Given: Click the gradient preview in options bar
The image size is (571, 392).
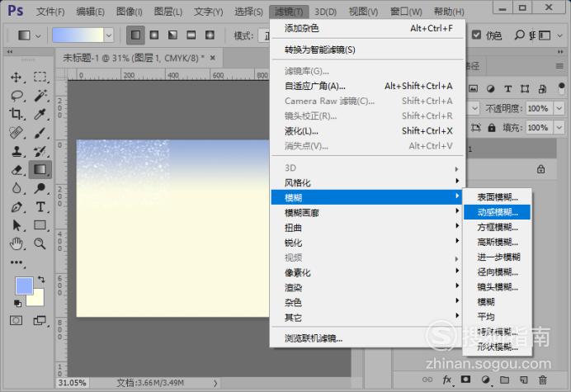Looking at the screenshot, I should 78,35.
